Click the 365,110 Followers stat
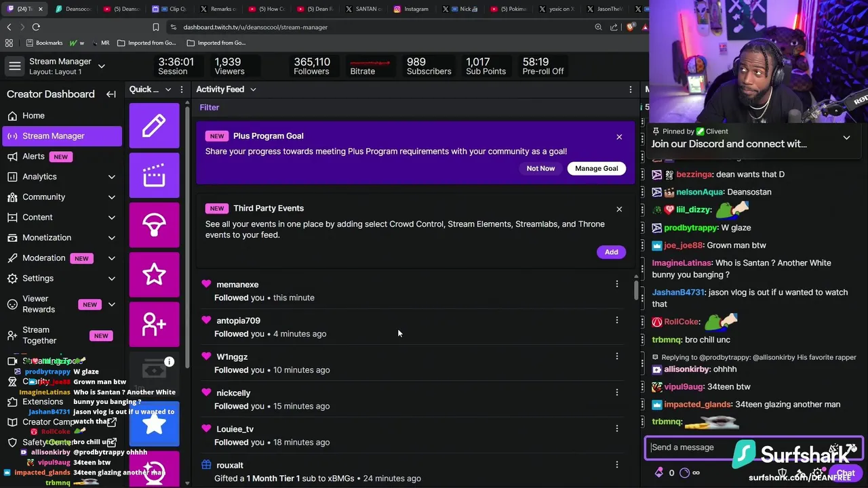This screenshot has height=488, width=868. coord(312,66)
